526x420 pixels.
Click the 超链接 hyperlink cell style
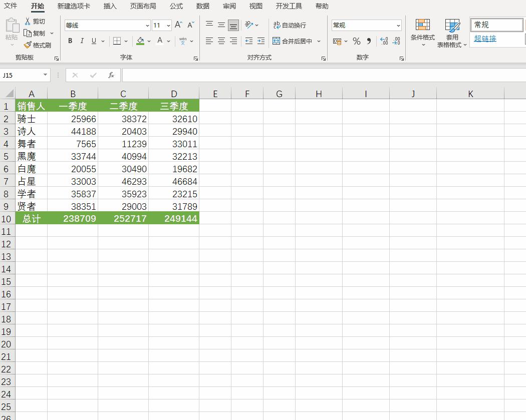[485, 39]
